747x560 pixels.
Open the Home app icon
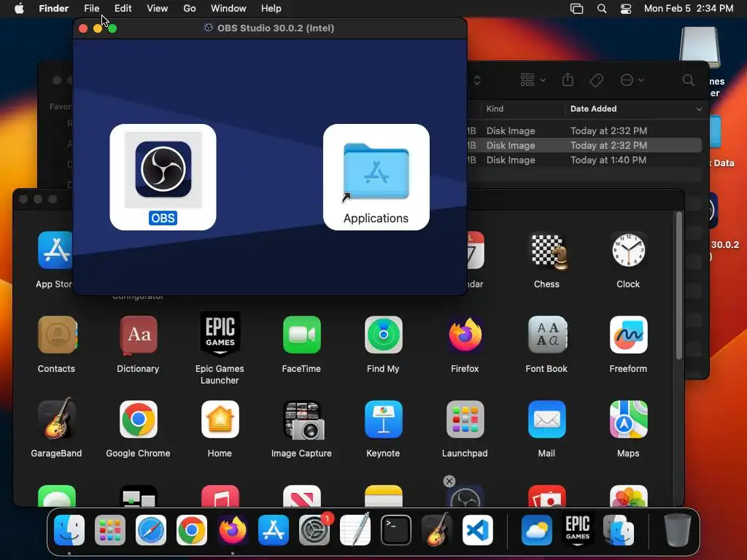[220, 419]
